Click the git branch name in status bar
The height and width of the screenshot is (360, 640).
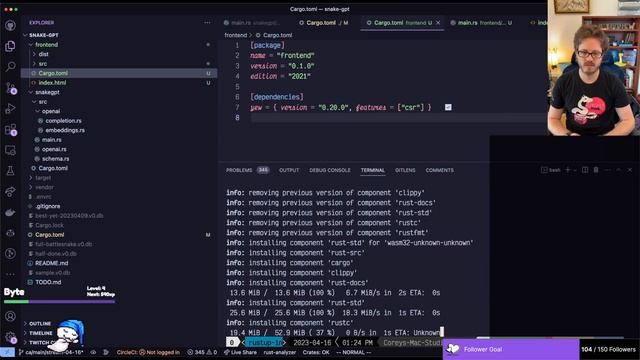(x=51, y=352)
